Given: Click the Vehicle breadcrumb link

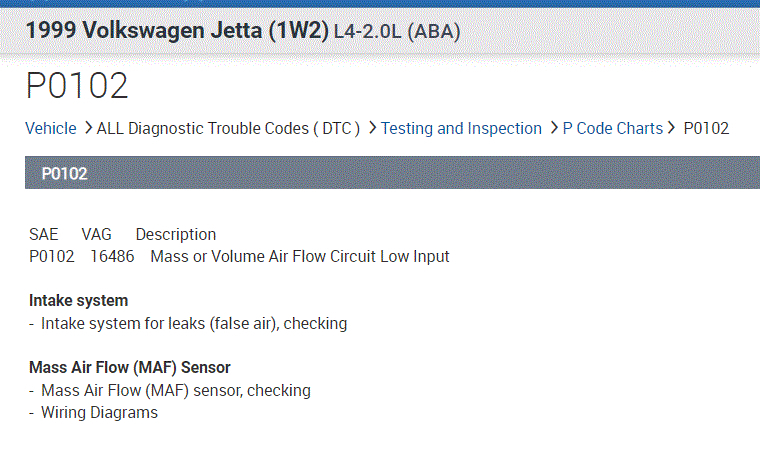Looking at the screenshot, I should [x=50, y=128].
